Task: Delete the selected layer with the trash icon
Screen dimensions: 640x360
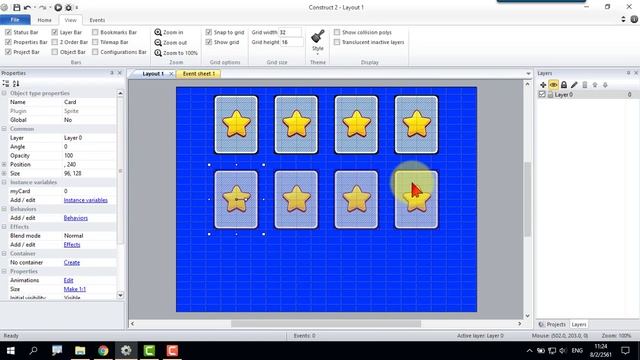Action: [x=584, y=85]
